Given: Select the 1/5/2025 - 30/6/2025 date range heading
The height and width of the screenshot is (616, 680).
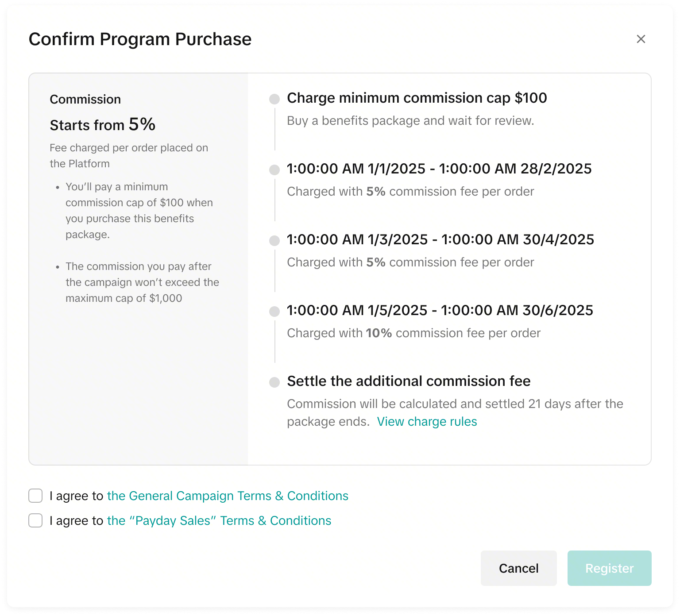Looking at the screenshot, I should click(440, 310).
